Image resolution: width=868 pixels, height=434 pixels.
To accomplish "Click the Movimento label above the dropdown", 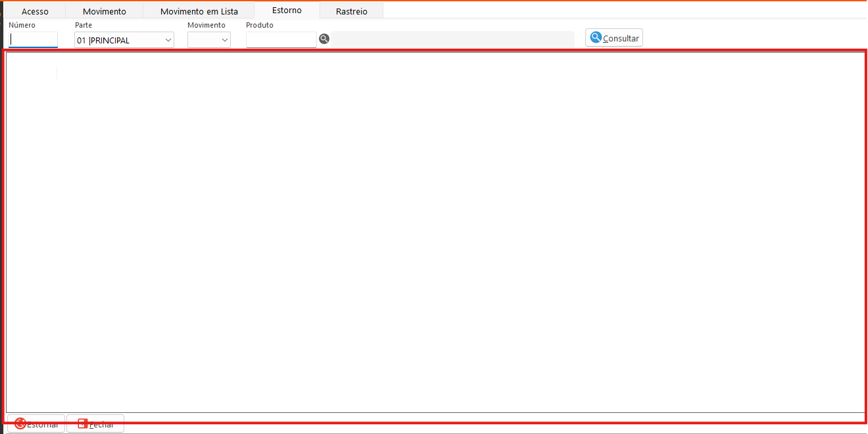I will 206,25.
